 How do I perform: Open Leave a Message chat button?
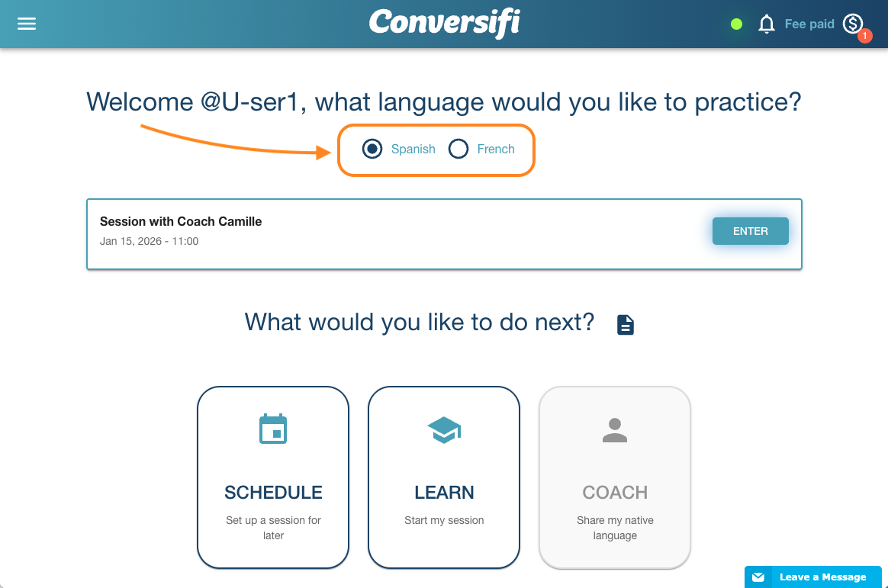[x=812, y=577]
